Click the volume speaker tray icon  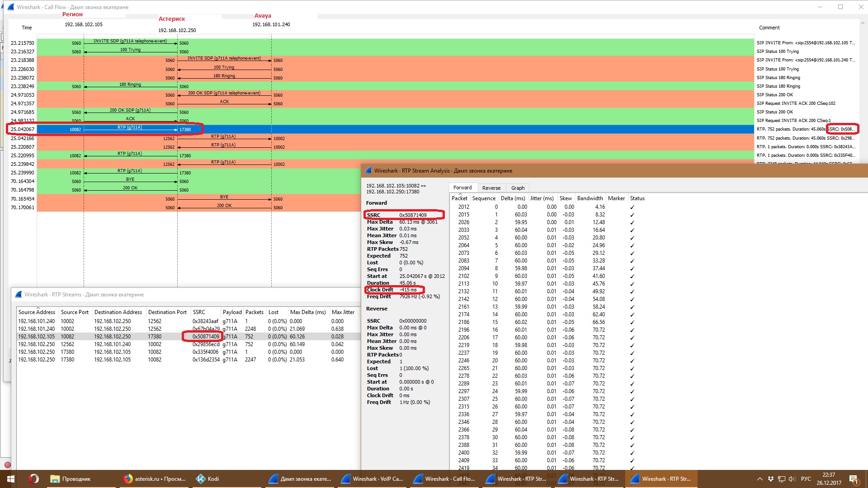(x=792, y=479)
